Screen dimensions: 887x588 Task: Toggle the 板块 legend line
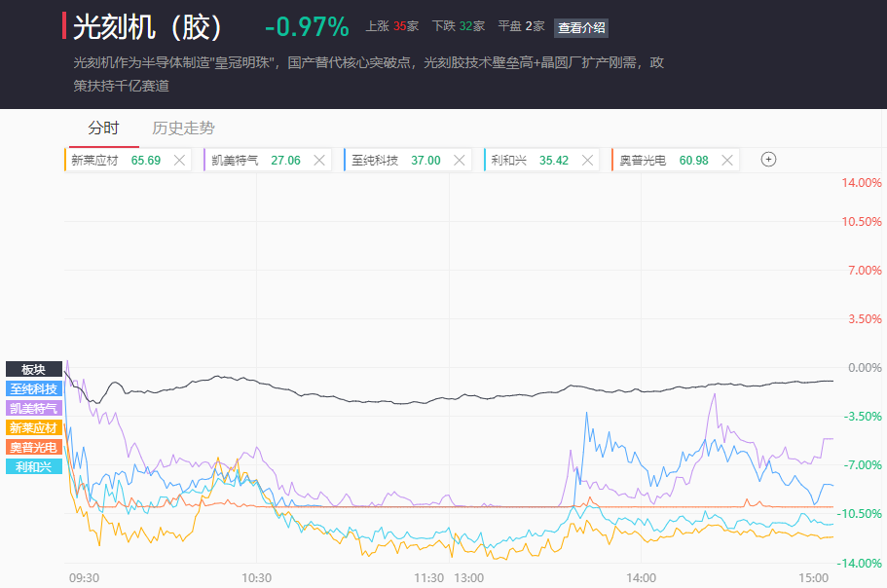pyautogui.click(x=34, y=369)
